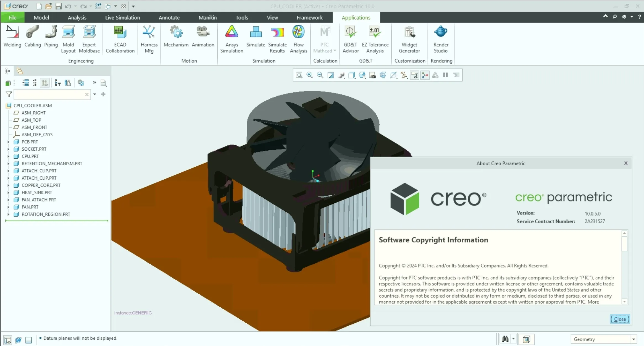Toggle spin center display
The height and width of the screenshot is (346, 644).
pyautogui.click(x=425, y=75)
